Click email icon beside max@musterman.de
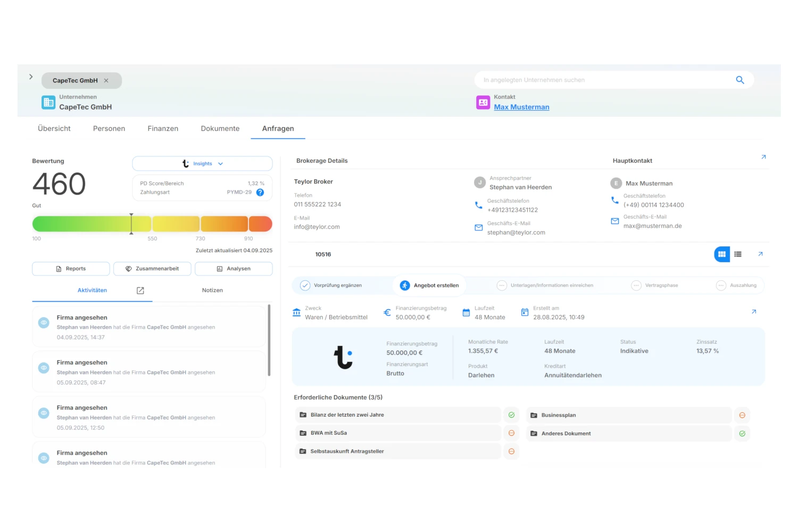Viewport: 798px width, 532px height. (x=614, y=221)
